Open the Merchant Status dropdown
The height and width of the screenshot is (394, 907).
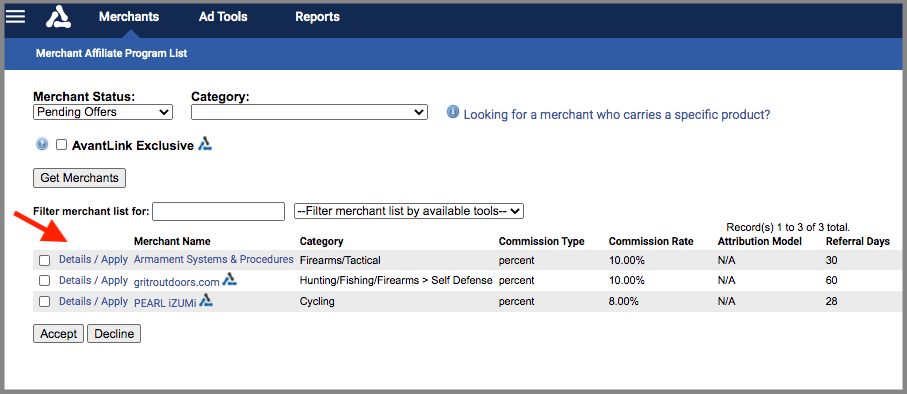pyautogui.click(x=103, y=112)
